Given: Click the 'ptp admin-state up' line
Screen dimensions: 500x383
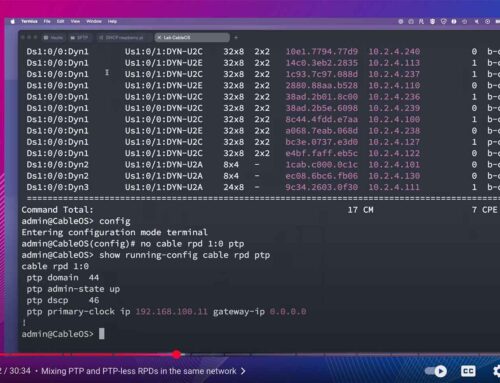Looking at the screenshot, I should click(73, 289).
